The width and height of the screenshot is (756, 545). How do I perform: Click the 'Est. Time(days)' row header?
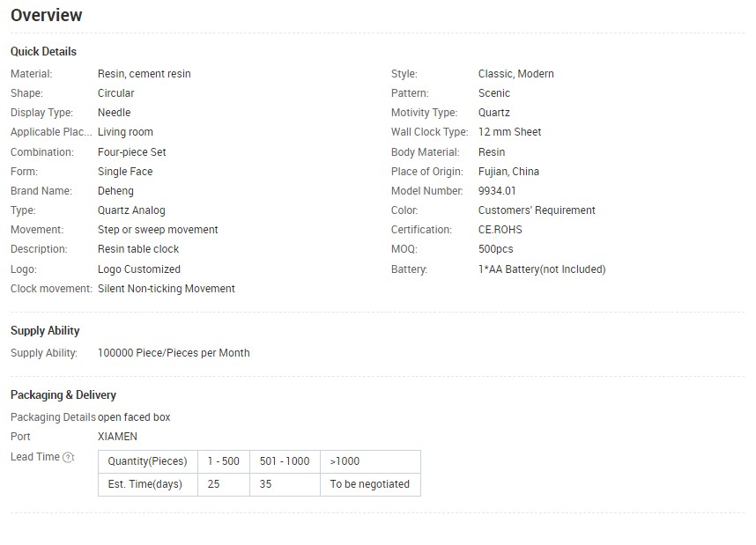coord(147,484)
